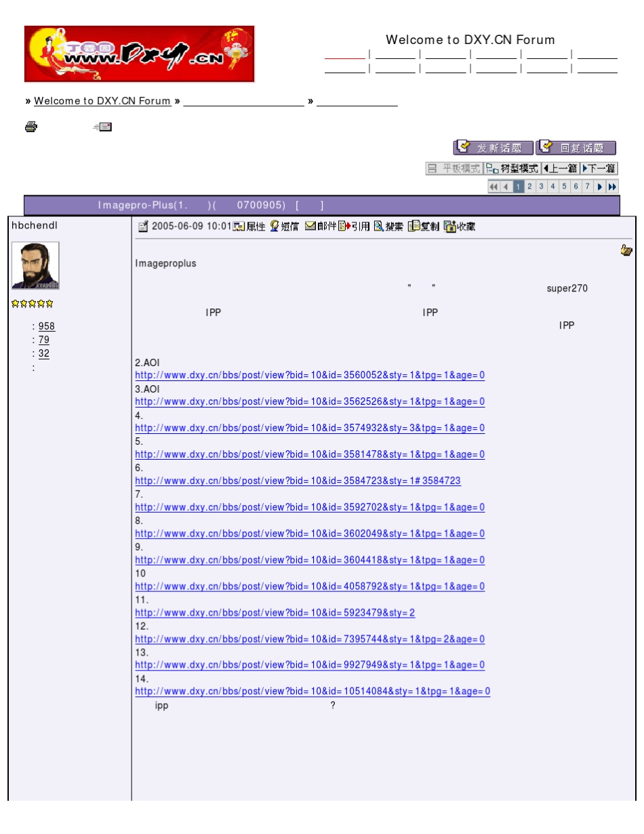This screenshot has width=644, height=834.
Task: Switch to 树型模式 tree view mode
Action: point(512,168)
